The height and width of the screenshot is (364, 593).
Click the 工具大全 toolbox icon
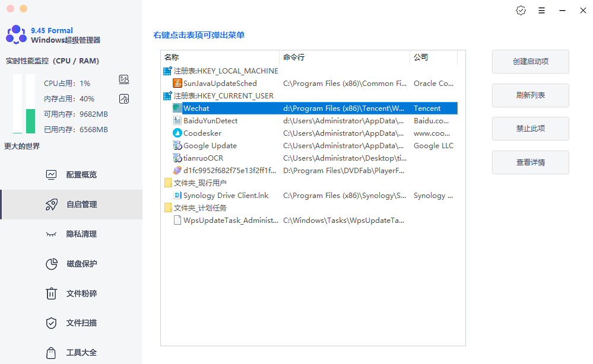coord(52,352)
